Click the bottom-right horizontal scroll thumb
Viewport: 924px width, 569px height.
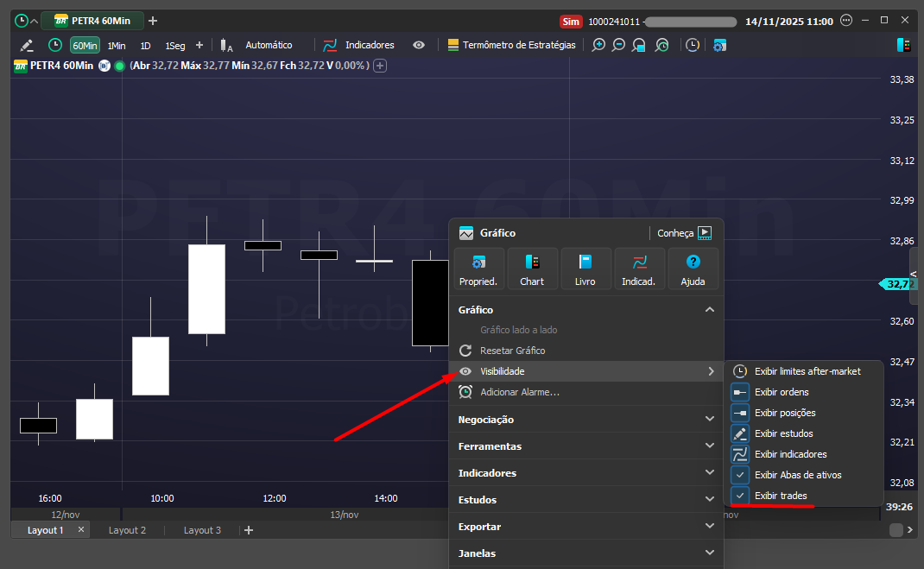(896, 530)
